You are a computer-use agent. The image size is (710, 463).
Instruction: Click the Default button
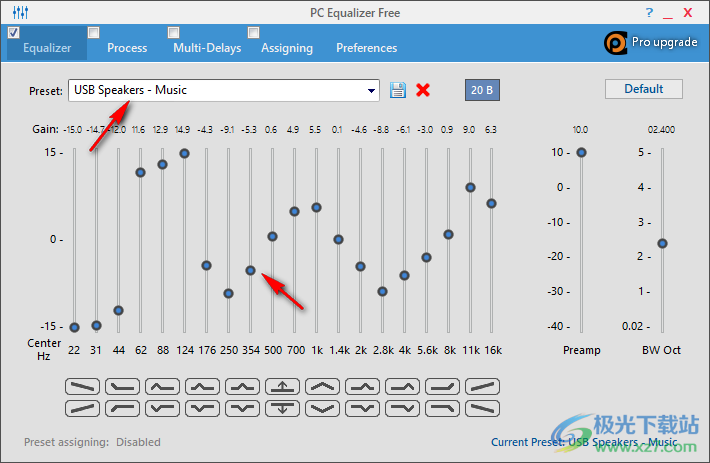644,89
